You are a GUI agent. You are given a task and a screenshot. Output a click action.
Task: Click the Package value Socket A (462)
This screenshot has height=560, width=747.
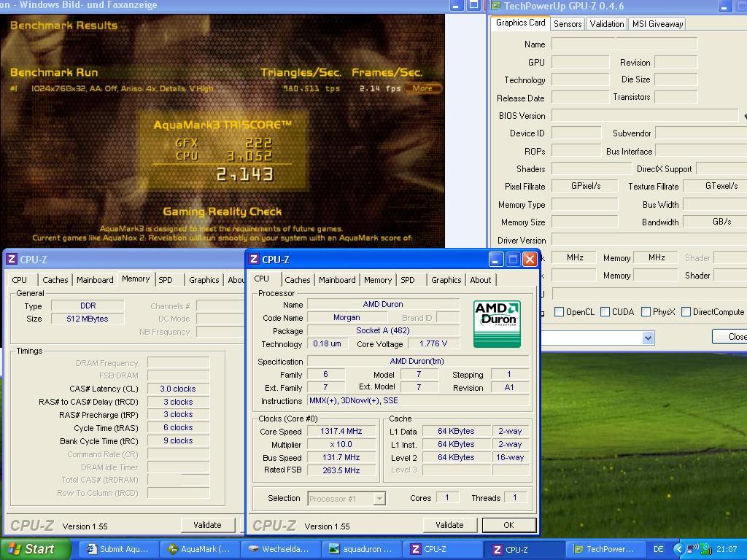tap(383, 330)
